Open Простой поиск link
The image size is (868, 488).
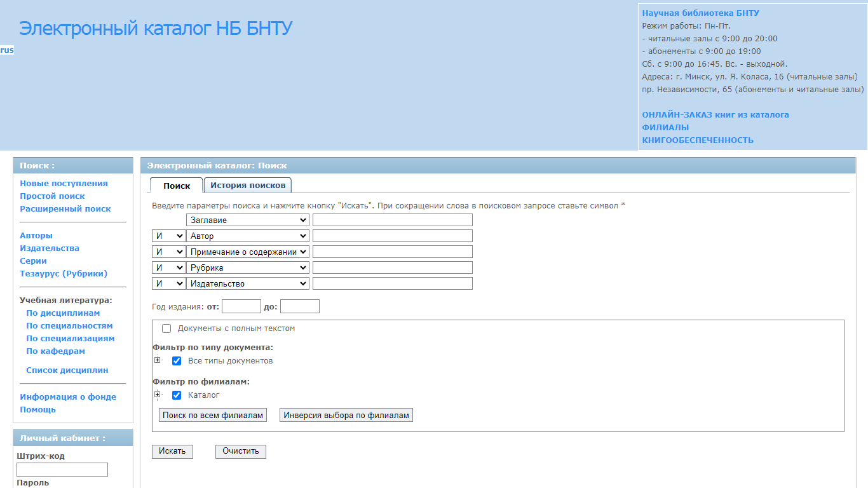pyautogui.click(x=52, y=196)
